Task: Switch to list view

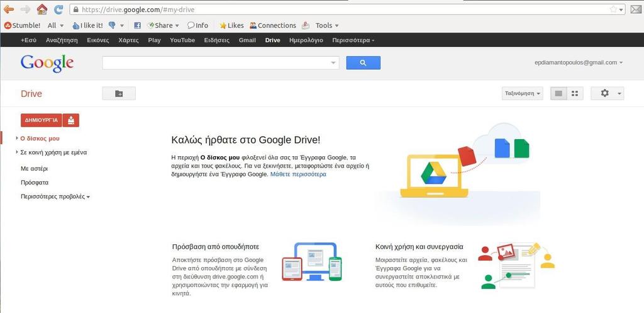Action: point(558,93)
